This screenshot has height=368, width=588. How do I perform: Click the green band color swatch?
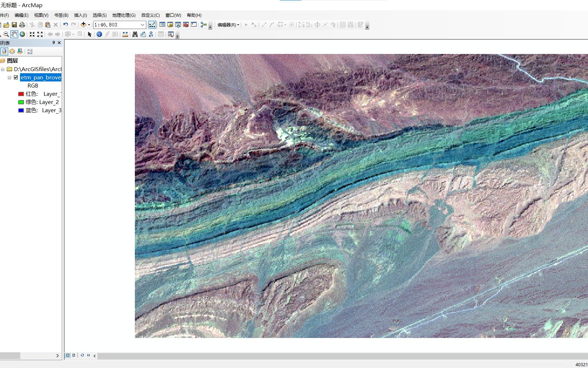coord(21,102)
